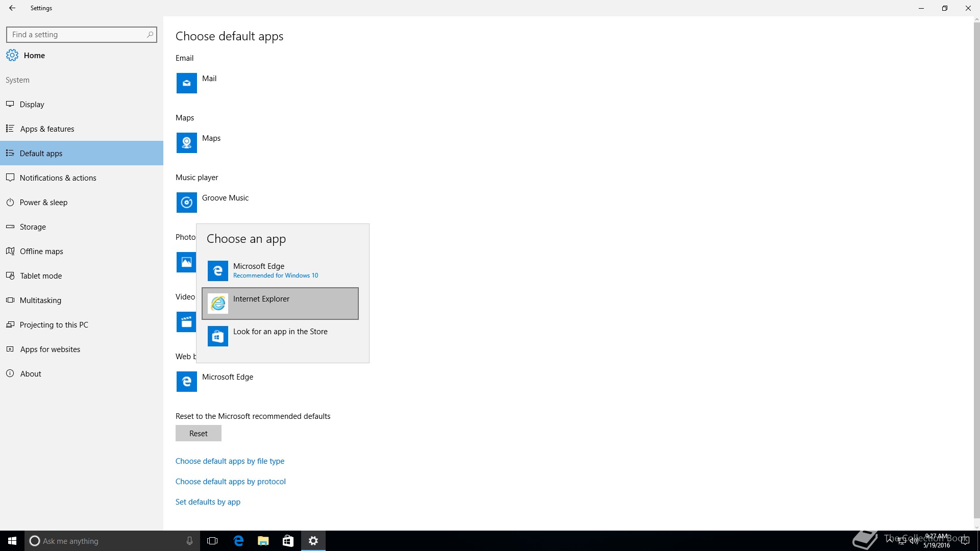This screenshot has height=551, width=980.
Task: Launch Microsoft Edge from taskbar
Action: [238, 541]
